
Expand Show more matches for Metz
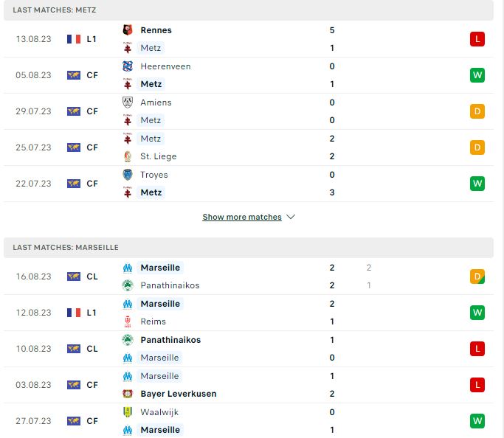(242, 217)
